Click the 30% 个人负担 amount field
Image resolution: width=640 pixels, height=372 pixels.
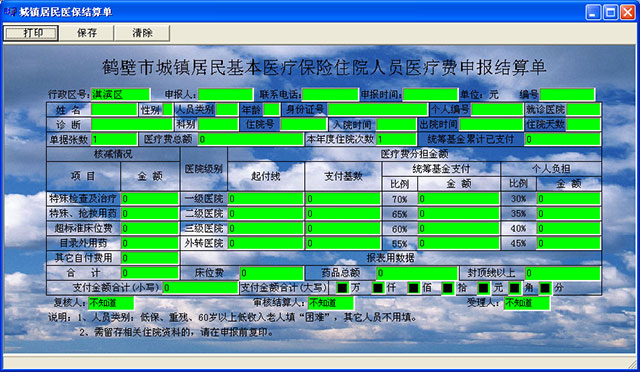pos(569,198)
